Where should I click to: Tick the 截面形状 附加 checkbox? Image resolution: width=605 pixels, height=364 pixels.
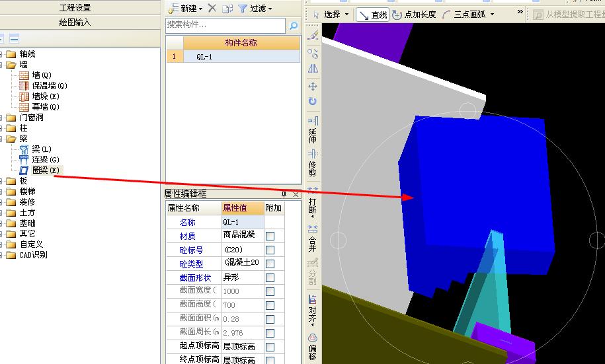270,277
